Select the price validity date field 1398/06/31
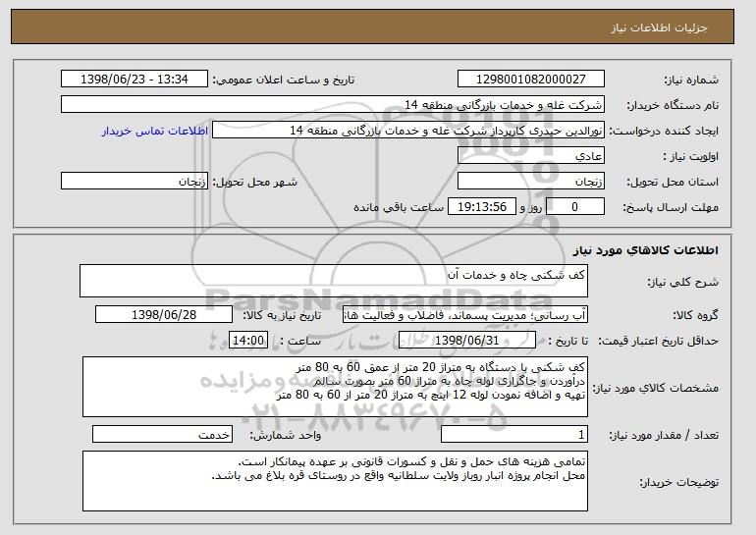Image resolution: width=756 pixels, height=535 pixels. [x=467, y=341]
